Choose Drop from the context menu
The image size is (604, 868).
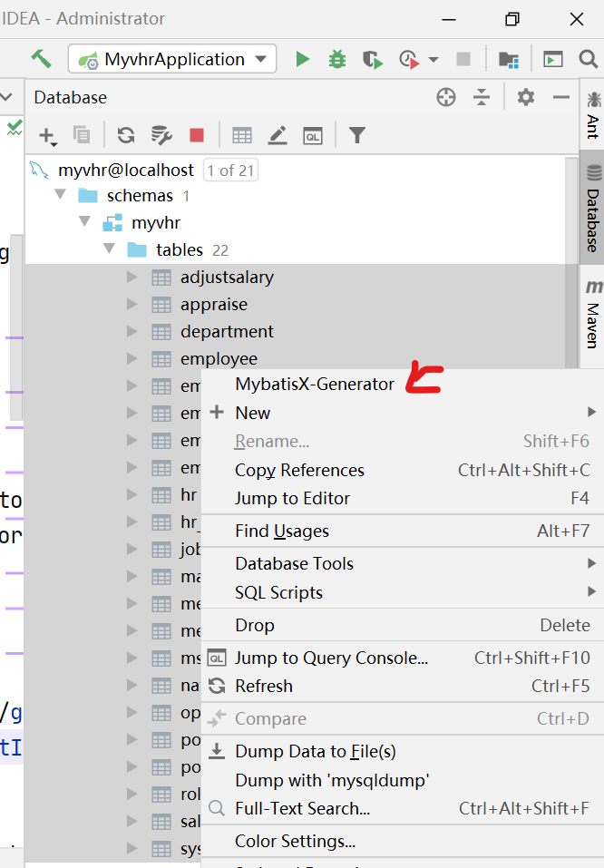pyautogui.click(x=403, y=625)
